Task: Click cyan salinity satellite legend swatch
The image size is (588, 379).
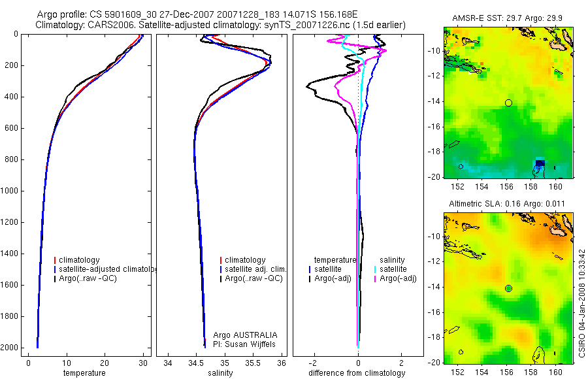Action: 375,269
